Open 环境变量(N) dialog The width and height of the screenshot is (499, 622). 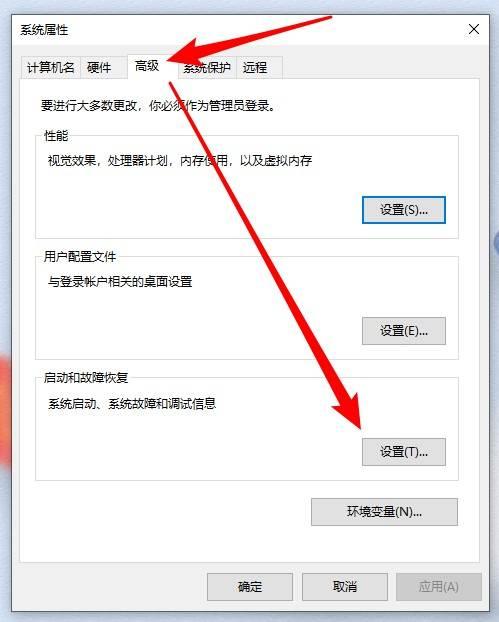pos(384,512)
